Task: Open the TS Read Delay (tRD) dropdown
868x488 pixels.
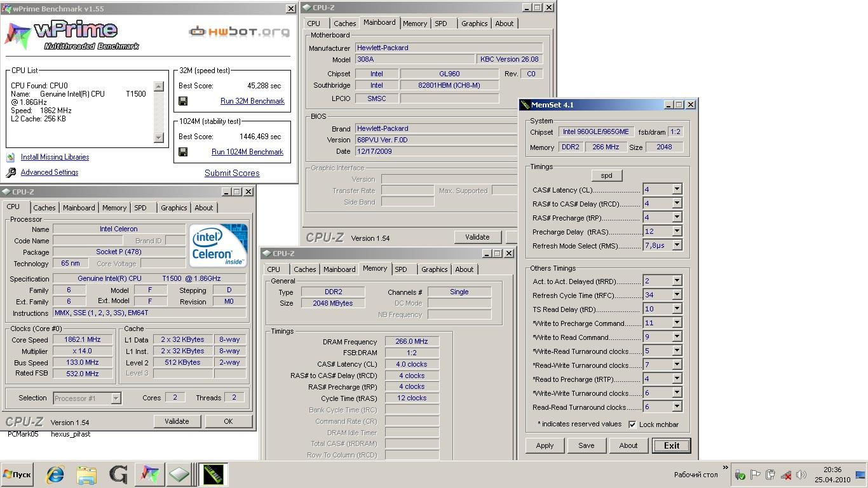Action: 677,309
